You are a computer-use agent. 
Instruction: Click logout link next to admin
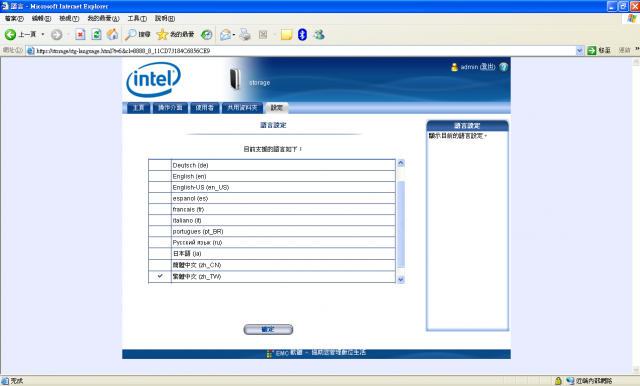click(x=487, y=67)
